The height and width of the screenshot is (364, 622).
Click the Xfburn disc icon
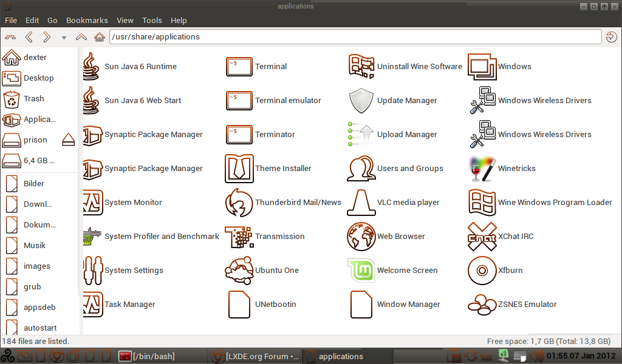(482, 271)
